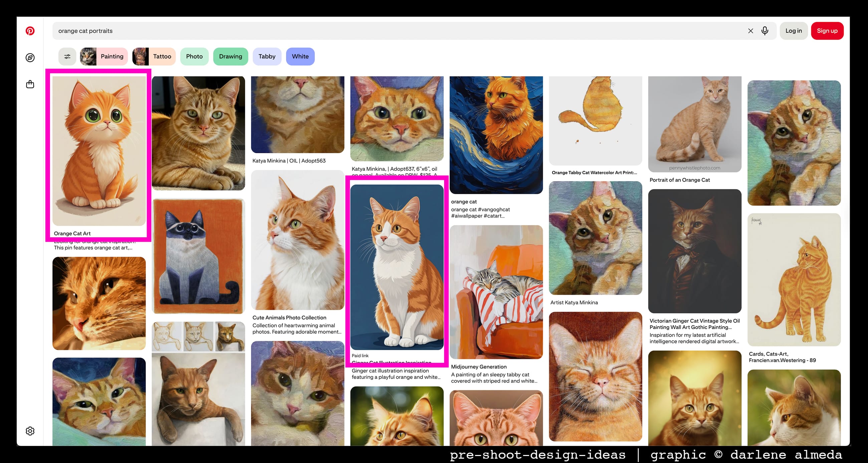The image size is (868, 463).
Task: Open the Francien van Westering cat card image
Action: (794, 279)
